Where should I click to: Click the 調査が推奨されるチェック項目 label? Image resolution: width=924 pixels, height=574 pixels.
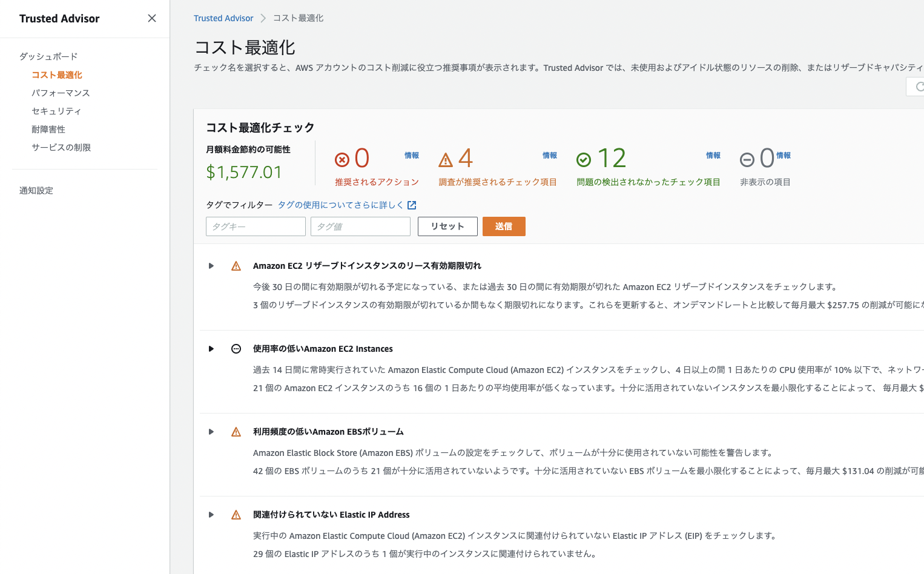pos(498,182)
